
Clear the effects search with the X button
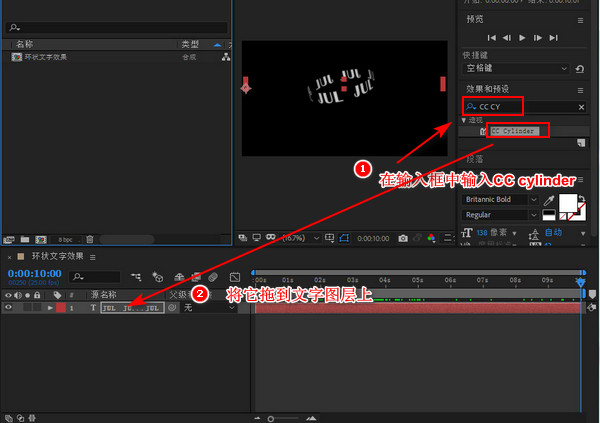[x=581, y=107]
